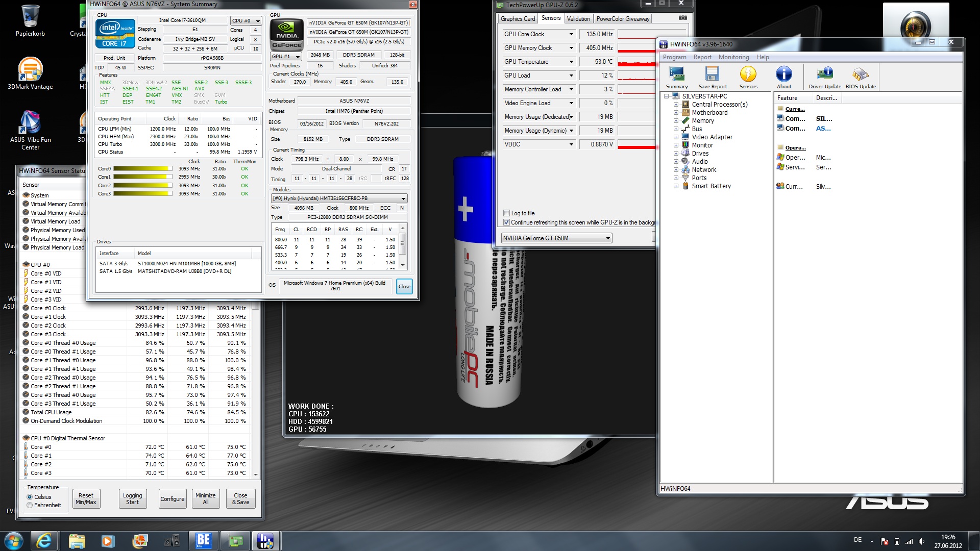The width and height of the screenshot is (980, 551).
Task: Launch the Driver Update toolbar icon
Action: coord(825,75)
